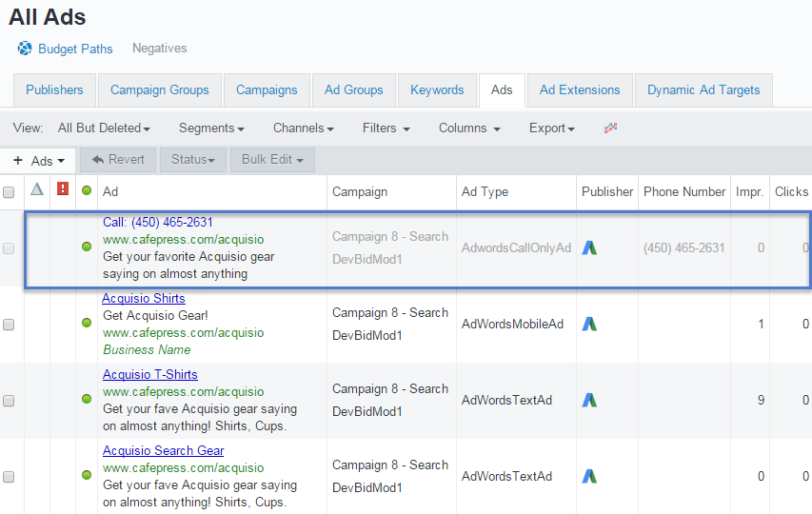This screenshot has height=514, width=812.
Task: Click the Business Name text in Acquisio Shirts ad
Action: [x=147, y=350]
